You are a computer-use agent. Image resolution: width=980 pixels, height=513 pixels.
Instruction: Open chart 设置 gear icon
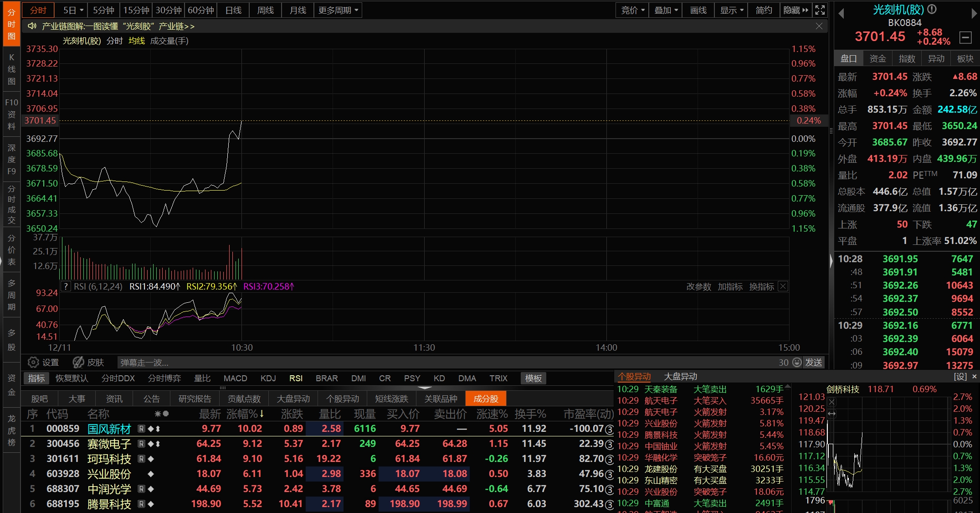click(33, 363)
